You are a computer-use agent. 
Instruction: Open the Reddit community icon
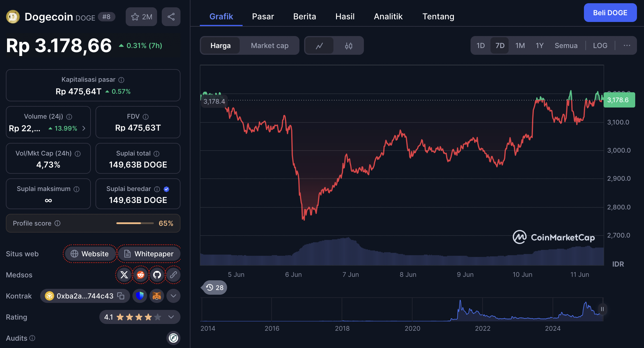point(141,275)
